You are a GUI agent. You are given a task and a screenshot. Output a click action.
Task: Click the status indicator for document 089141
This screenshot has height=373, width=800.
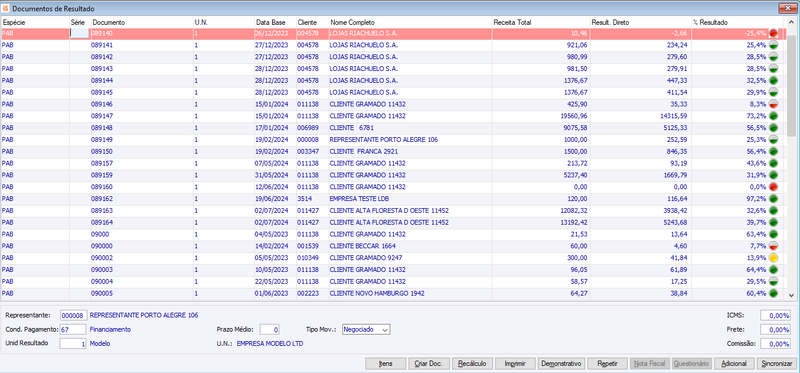(773, 45)
